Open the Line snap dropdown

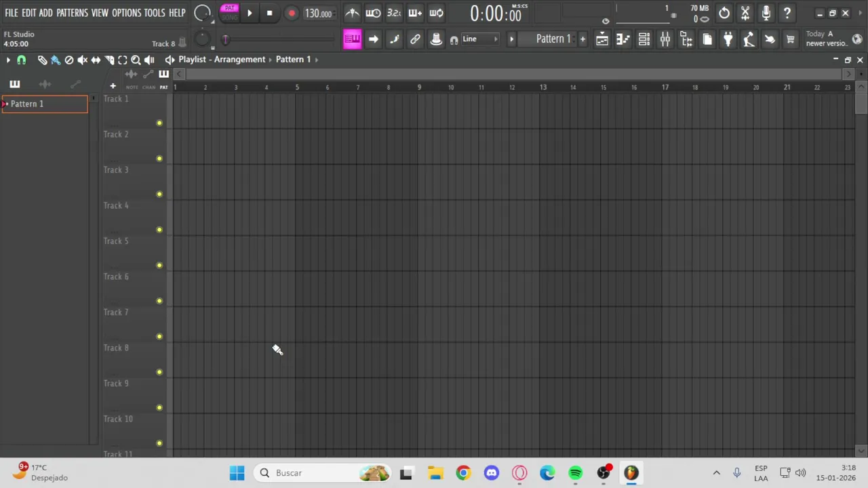point(479,39)
